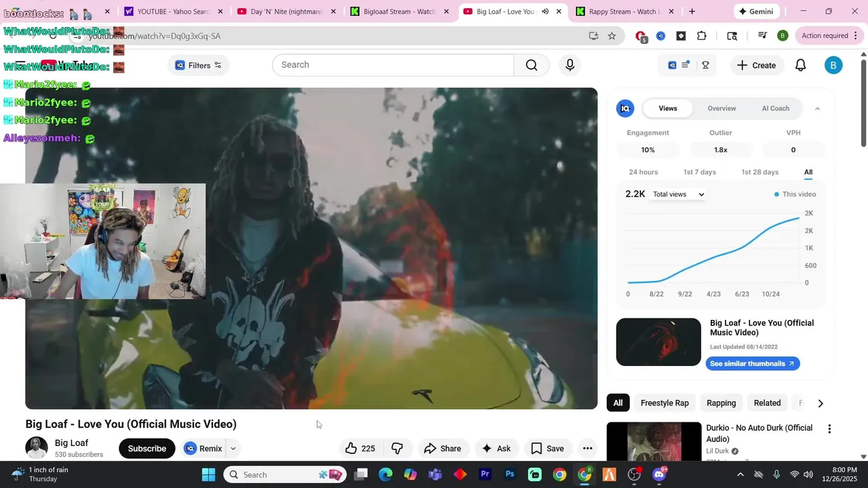Collapse the vidIQ panel chevron
868x488 pixels.
click(x=817, y=108)
